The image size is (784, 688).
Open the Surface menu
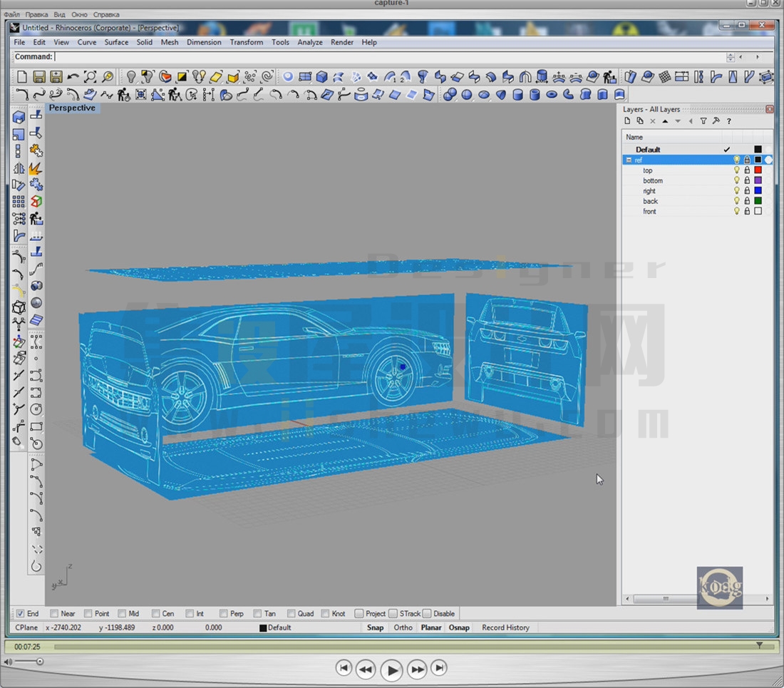coord(116,42)
